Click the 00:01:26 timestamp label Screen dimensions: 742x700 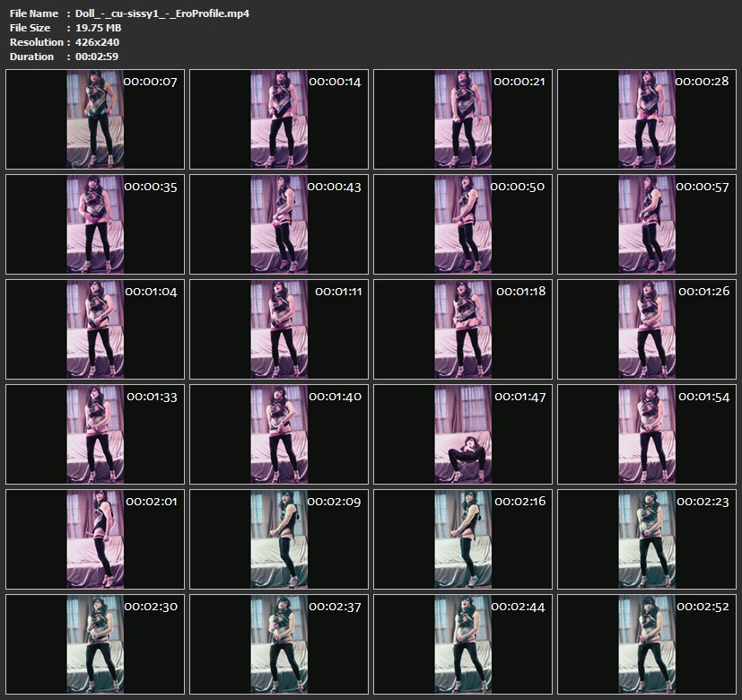point(703,292)
